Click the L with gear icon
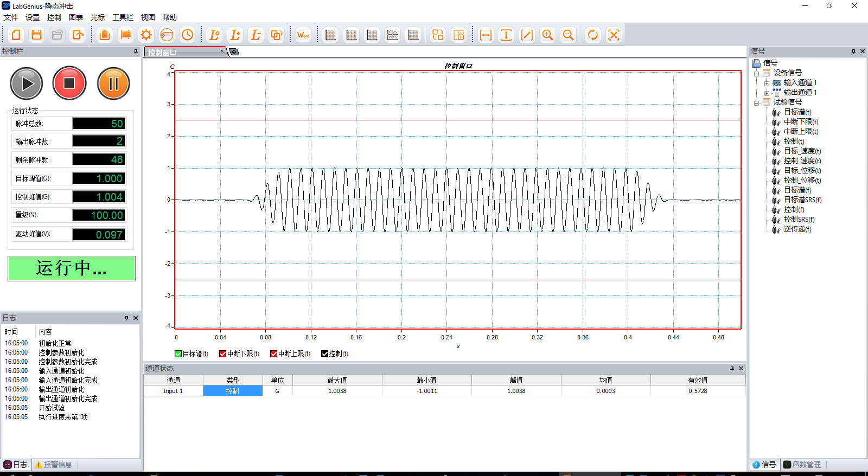Viewport: 868px width, 476px height. coord(214,35)
